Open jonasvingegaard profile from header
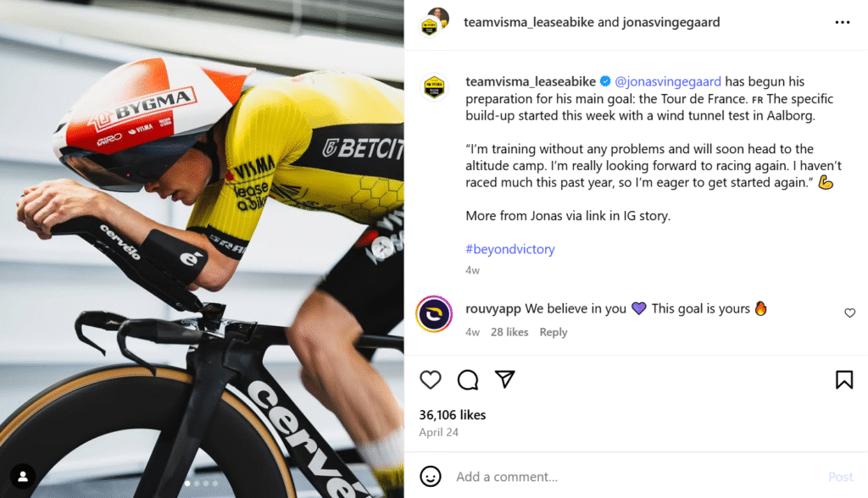868x498 pixels. point(671,23)
